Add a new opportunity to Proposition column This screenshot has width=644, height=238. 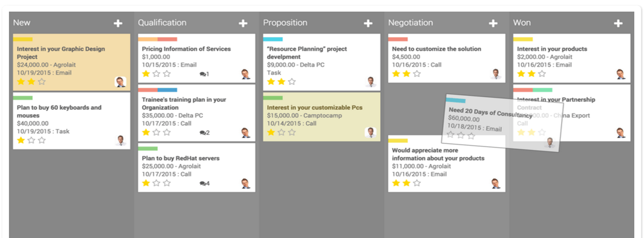(x=368, y=23)
